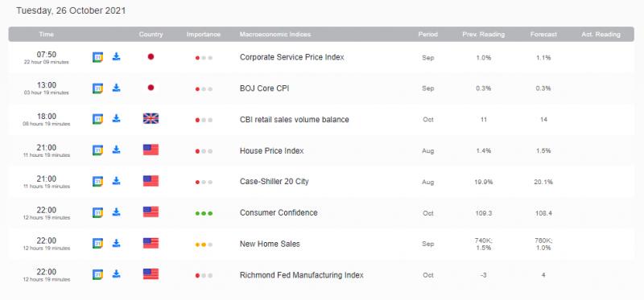This screenshot has height=300, width=644.
Task: Sort by the Time column header
Action: coord(47,35)
